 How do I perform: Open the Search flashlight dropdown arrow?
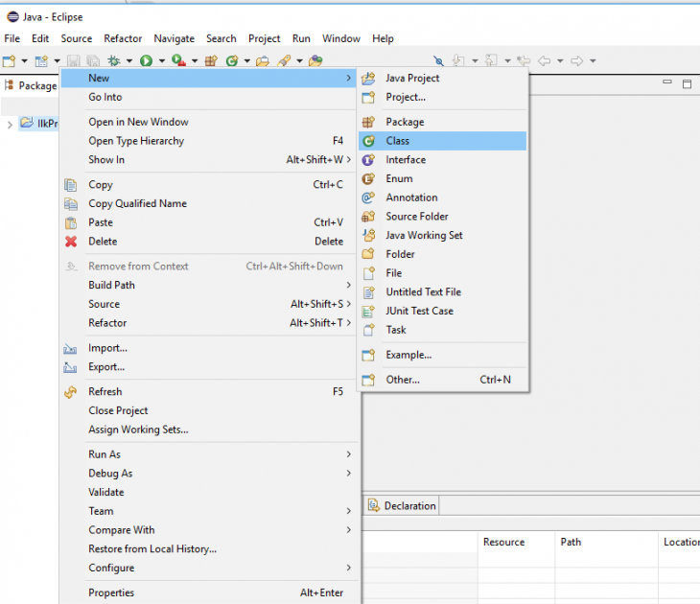click(299, 60)
